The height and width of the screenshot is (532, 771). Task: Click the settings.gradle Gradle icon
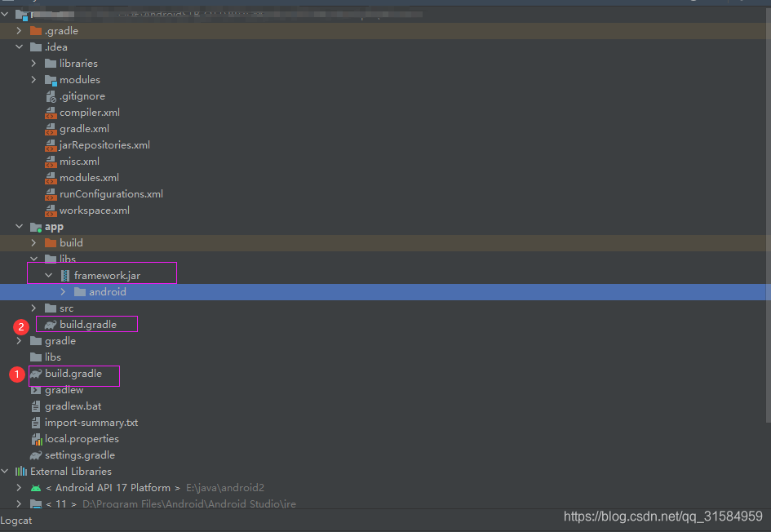[x=36, y=454]
